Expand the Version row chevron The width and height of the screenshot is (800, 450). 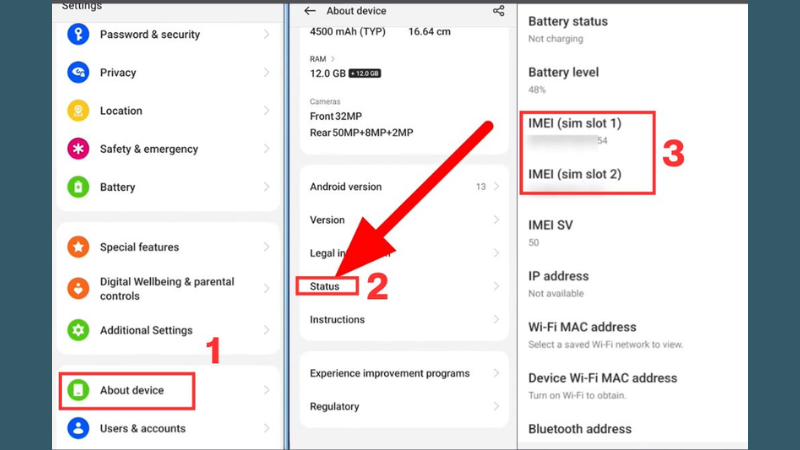[496, 220]
